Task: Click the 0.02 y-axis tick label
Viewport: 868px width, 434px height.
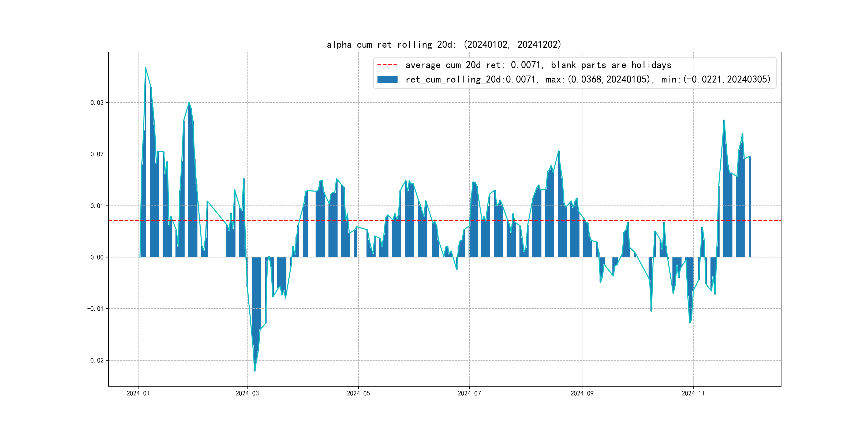Action: 97,154
